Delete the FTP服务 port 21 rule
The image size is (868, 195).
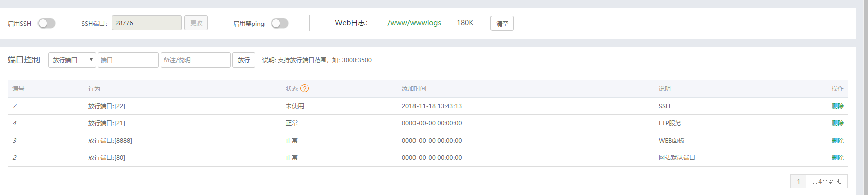[x=837, y=123]
